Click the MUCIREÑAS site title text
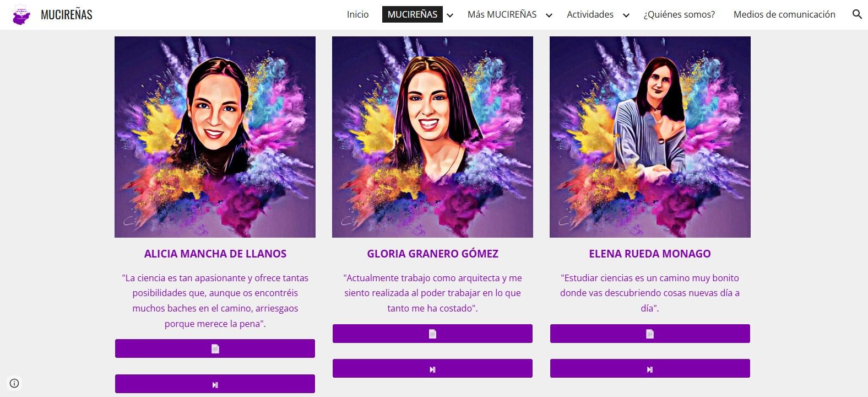Viewport: 868px width, 397px height. click(67, 14)
